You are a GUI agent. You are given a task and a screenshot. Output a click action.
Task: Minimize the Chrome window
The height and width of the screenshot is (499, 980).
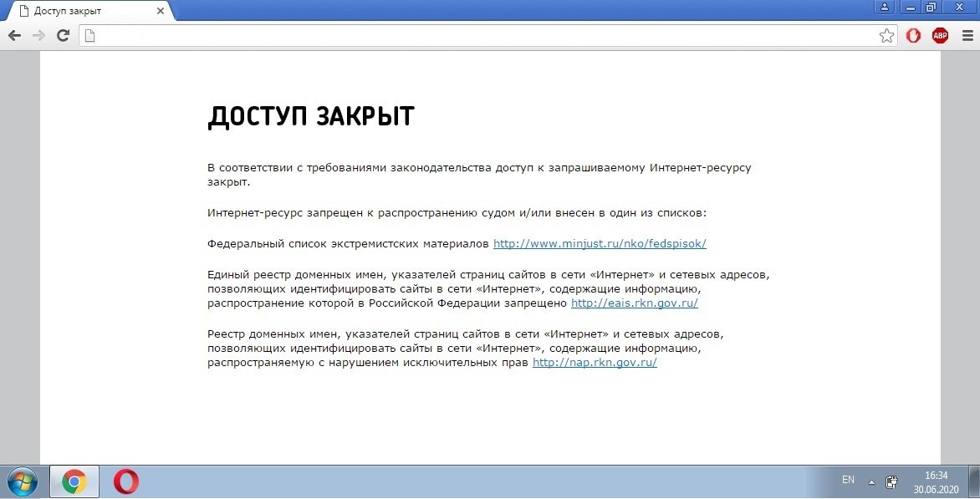coord(910,8)
